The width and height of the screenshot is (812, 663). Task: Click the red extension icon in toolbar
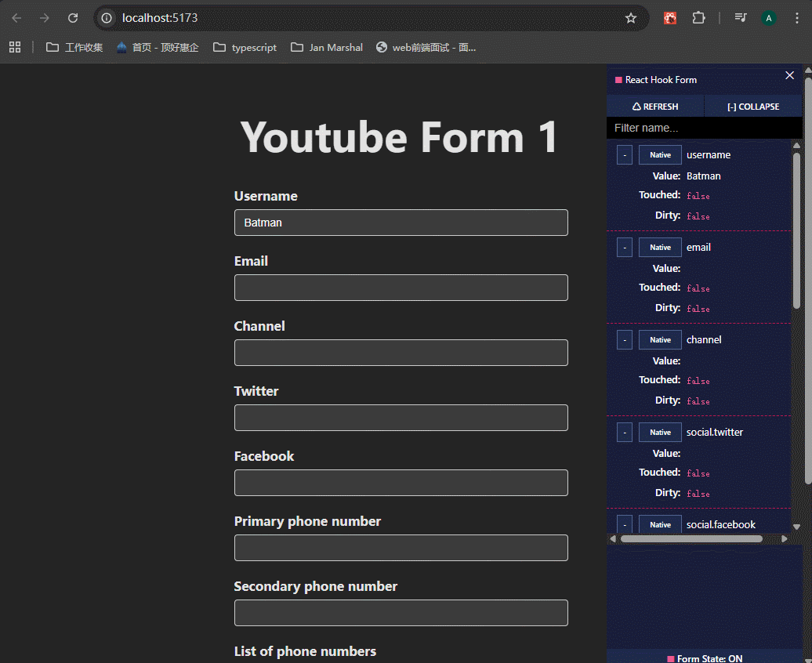[670, 18]
